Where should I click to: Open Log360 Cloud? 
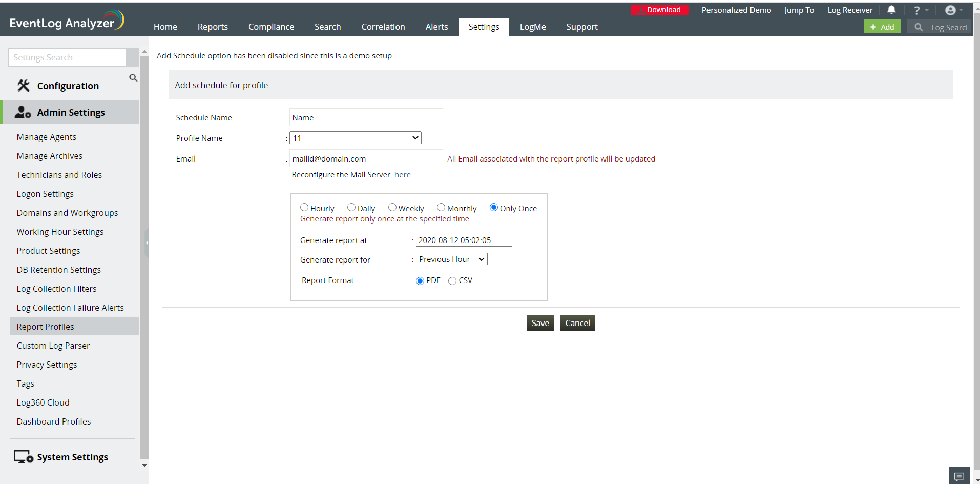(43, 402)
